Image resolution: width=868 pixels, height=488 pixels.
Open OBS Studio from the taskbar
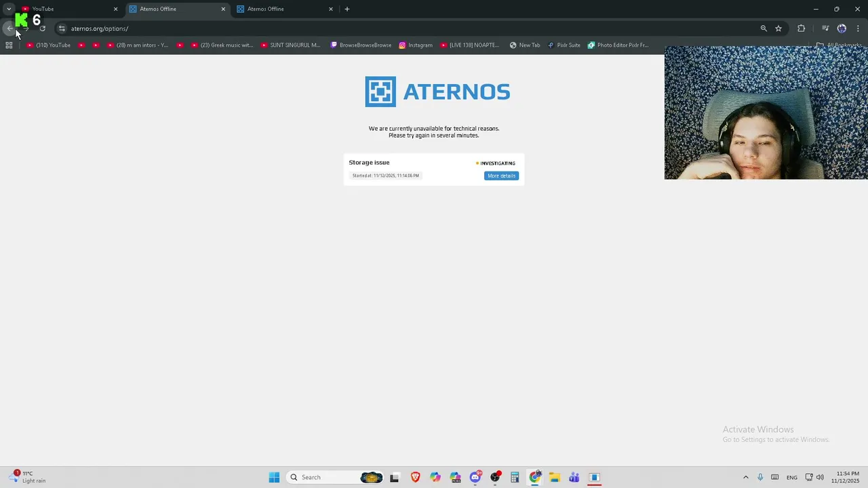click(495, 477)
